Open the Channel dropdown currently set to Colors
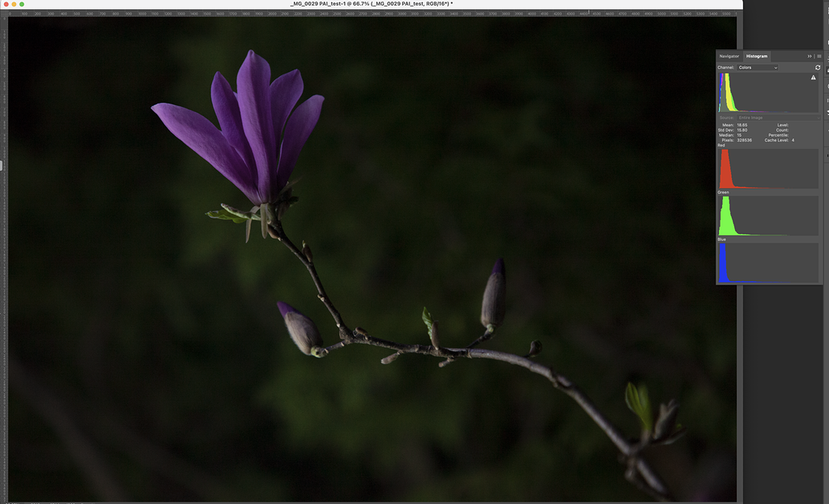 point(759,67)
